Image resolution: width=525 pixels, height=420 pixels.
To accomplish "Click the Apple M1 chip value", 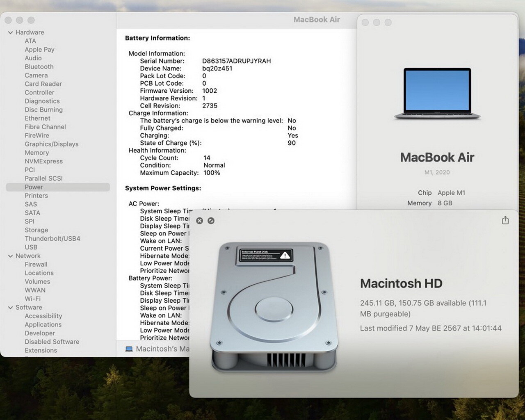I will tap(451, 193).
